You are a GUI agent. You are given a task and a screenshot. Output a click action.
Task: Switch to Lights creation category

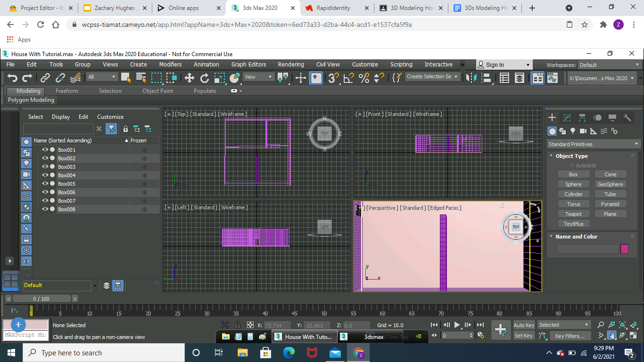(573, 131)
